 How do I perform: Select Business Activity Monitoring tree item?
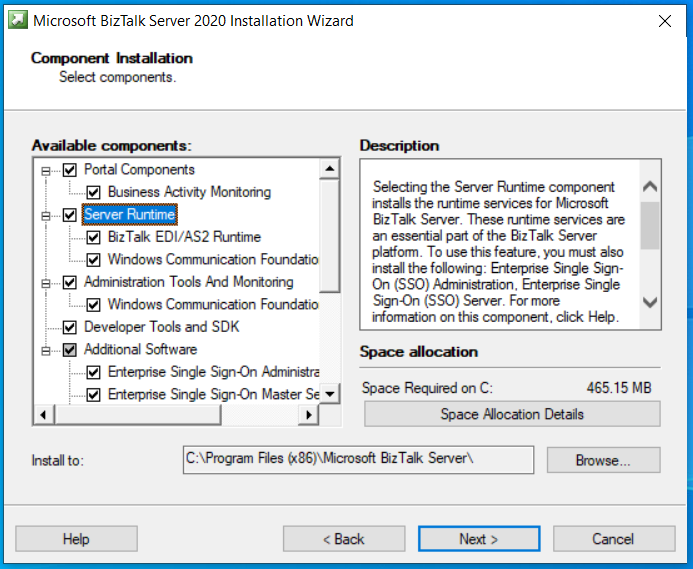click(189, 192)
